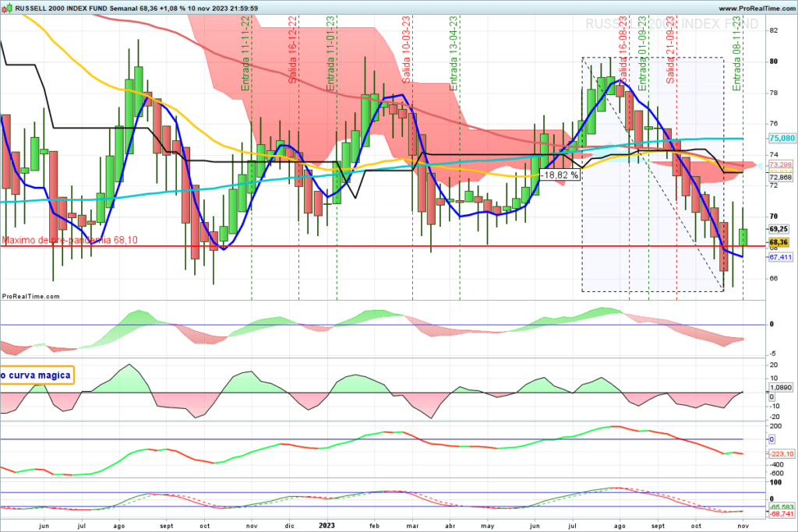Click the 82 level on the price axis
This screenshot has height=532, width=798.
(774, 30)
